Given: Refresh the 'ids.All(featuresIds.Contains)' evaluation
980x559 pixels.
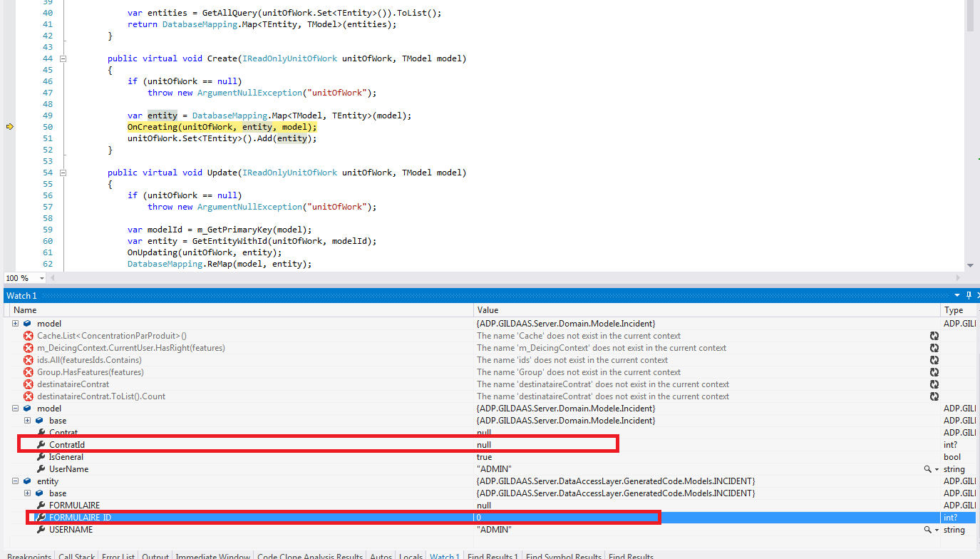Looking at the screenshot, I should coord(934,359).
